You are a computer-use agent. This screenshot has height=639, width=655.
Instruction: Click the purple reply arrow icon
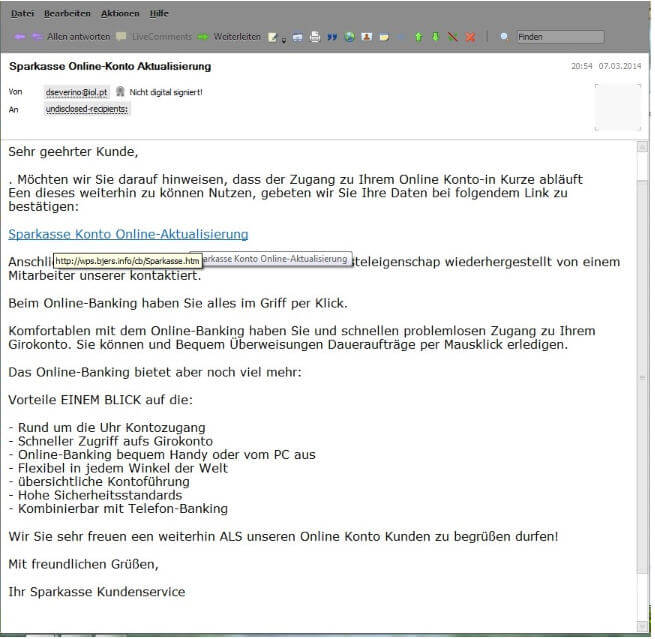coord(19,37)
